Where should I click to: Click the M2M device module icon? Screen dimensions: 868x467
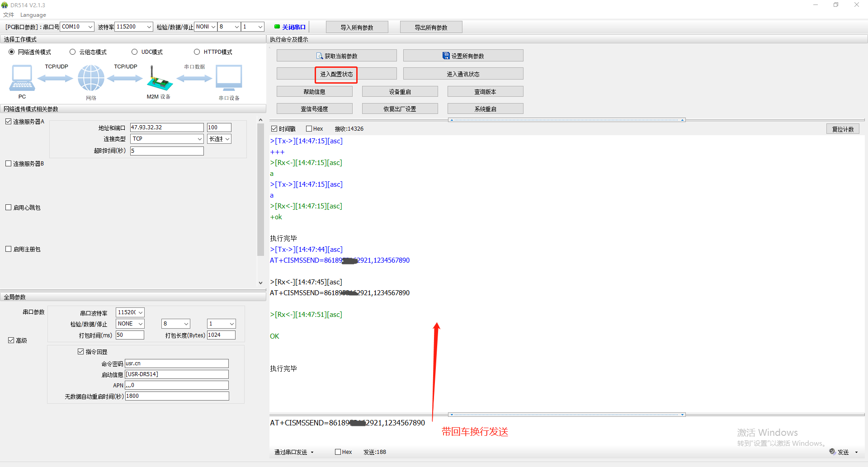click(159, 79)
